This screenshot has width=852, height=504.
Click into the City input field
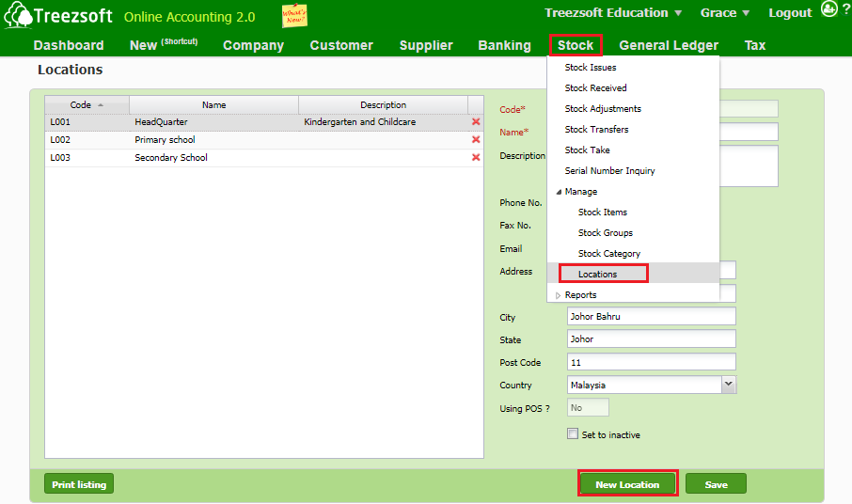click(x=651, y=317)
